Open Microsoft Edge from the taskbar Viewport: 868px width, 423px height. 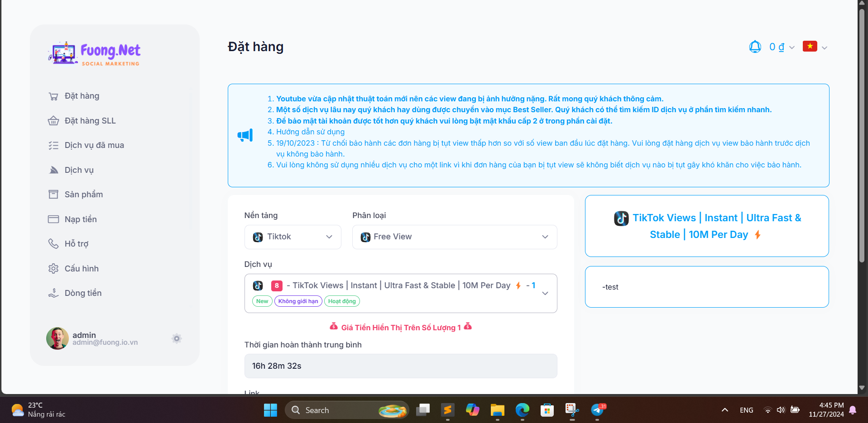(x=522, y=410)
